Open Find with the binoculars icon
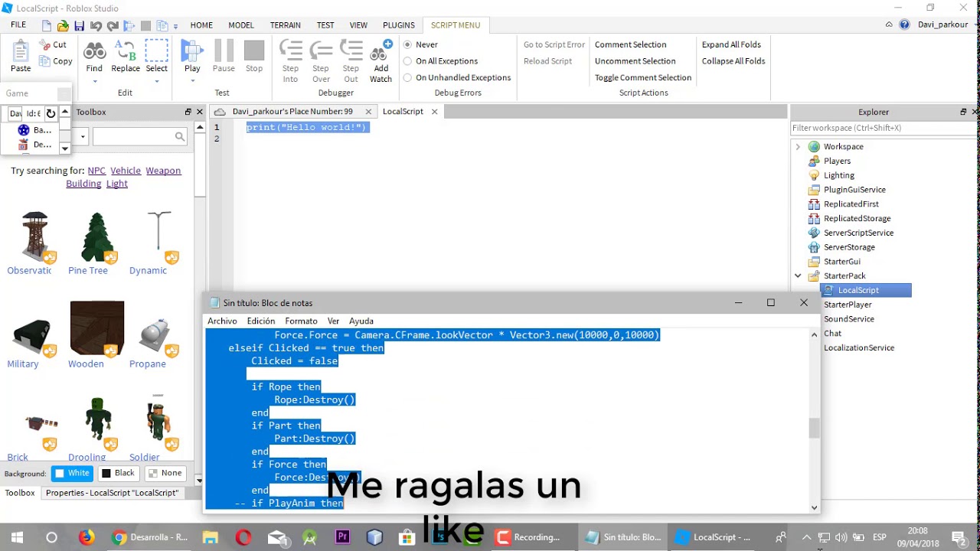The height and width of the screenshot is (551, 980). click(94, 51)
